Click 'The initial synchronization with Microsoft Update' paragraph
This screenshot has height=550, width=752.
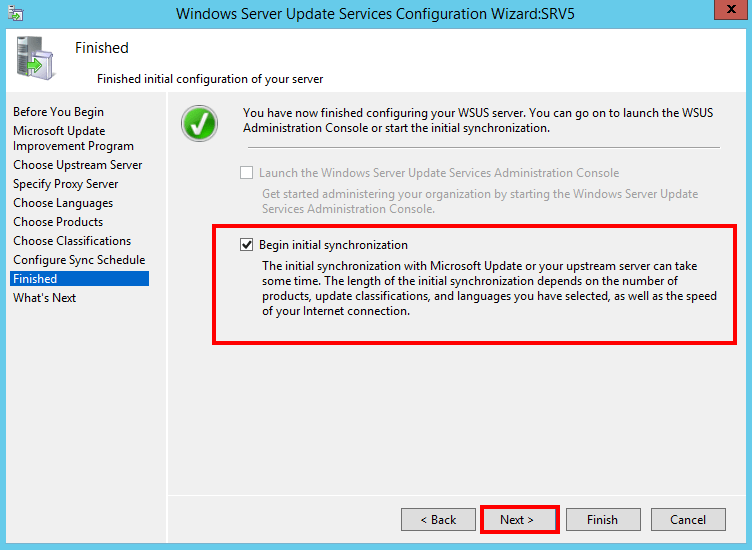click(489, 288)
